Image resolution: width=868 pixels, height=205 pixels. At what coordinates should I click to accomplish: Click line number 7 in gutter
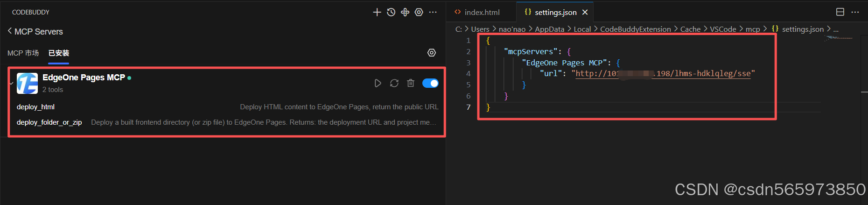click(x=469, y=107)
